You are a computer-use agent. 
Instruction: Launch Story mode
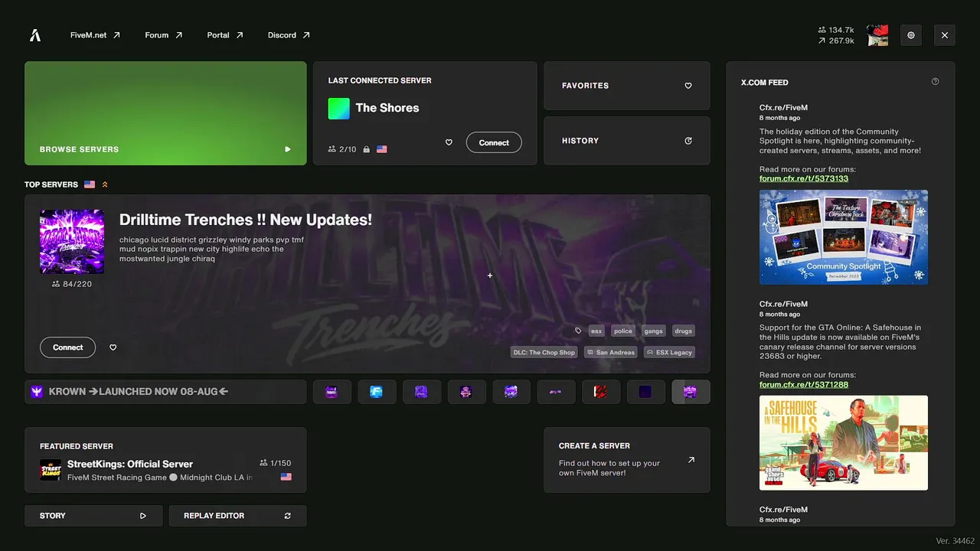point(93,516)
